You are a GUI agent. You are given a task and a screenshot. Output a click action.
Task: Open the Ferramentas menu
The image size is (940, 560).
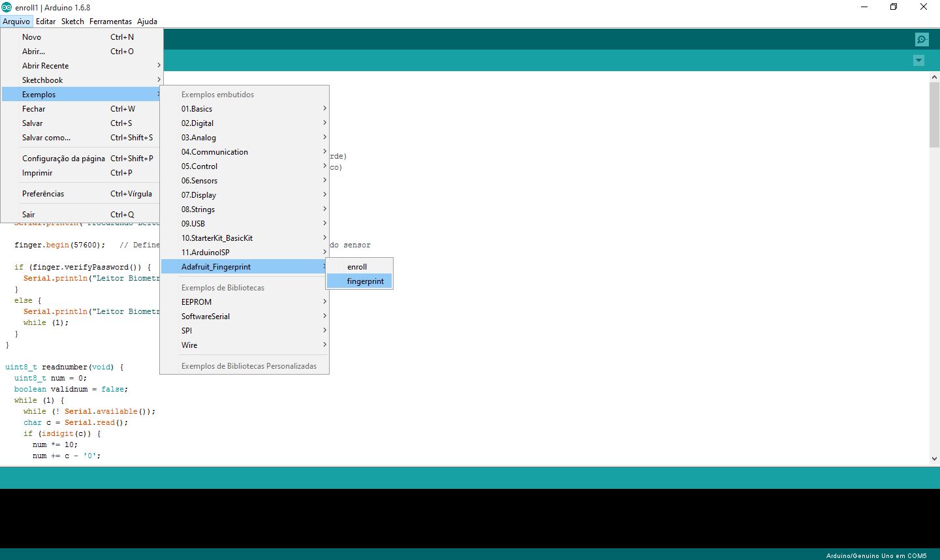point(110,21)
